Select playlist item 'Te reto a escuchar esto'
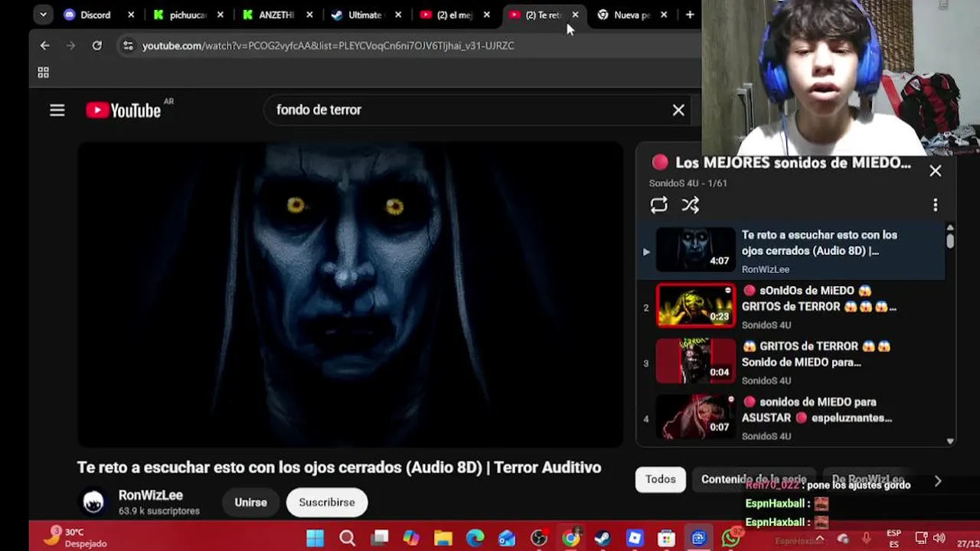The width and height of the screenshot is (980, 551). 792,251
